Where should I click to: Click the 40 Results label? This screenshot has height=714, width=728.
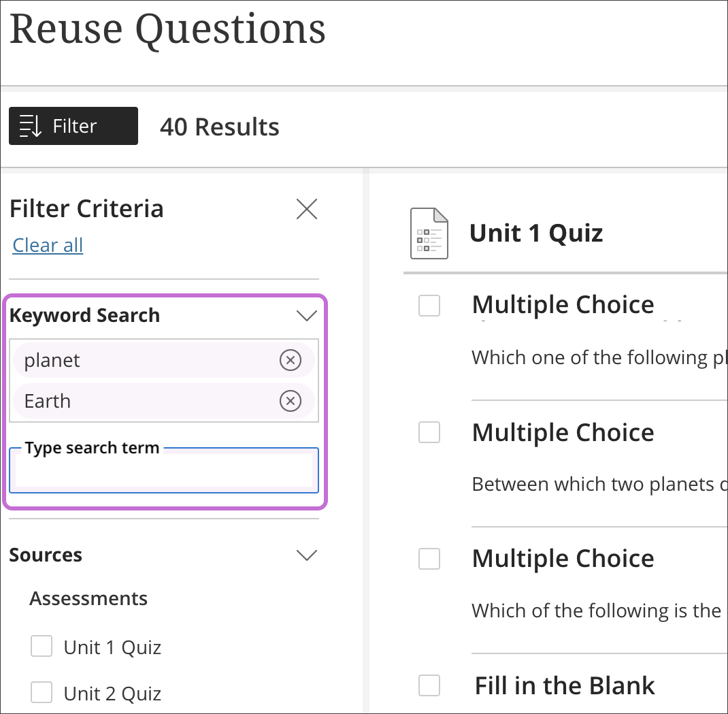(x=219, y=126)
